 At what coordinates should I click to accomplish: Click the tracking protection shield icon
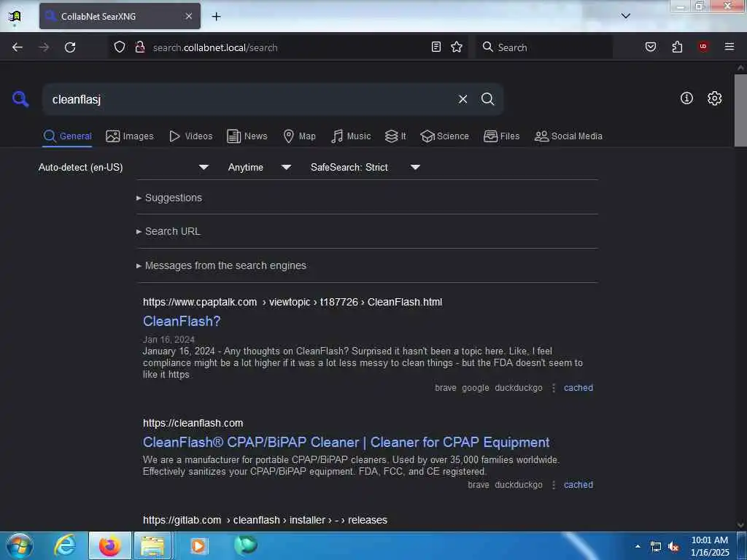(120, 47)
